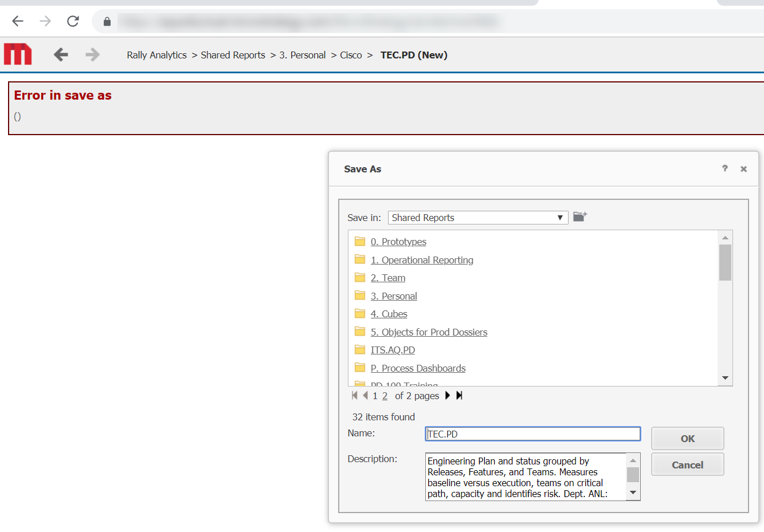Click the next page arrow in pagination
Screen dimensions: 764x532
(447, 395)
